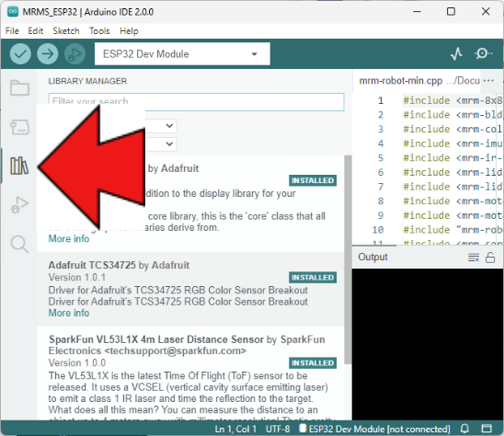Click the Upload arrow button
This screenshot has width=504, height=436.
click(x=48, y=53)
